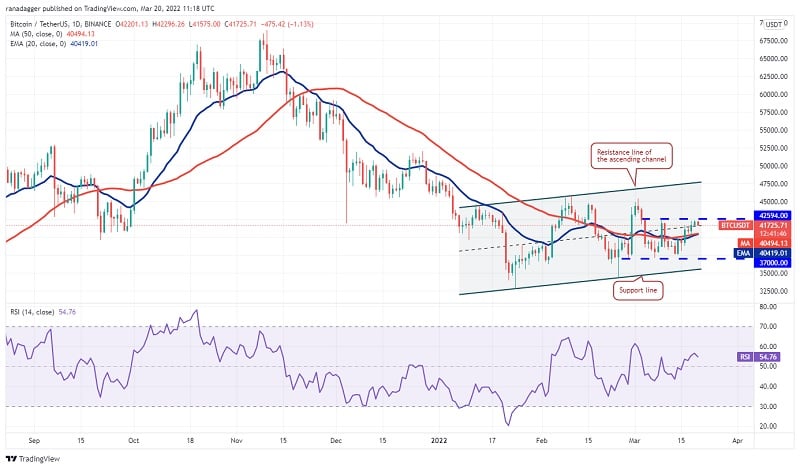
Task: Click the published-on-TradingView header text
Action: coord(110,8)
